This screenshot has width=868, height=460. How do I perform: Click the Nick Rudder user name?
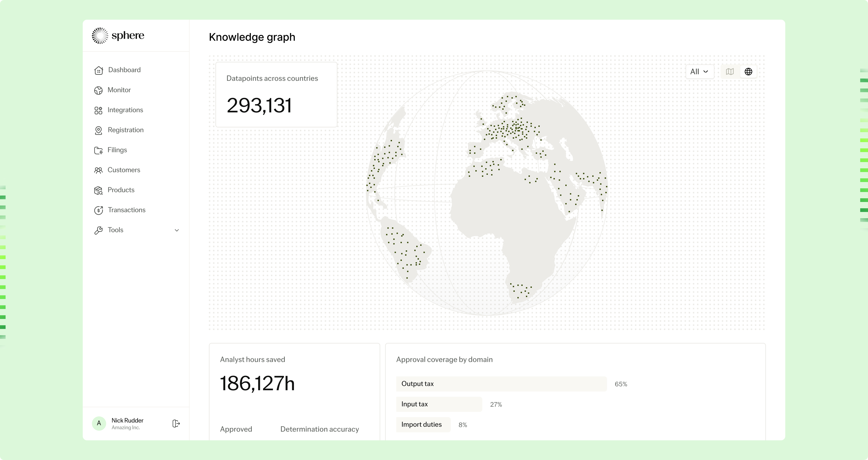tap(127, 420)
